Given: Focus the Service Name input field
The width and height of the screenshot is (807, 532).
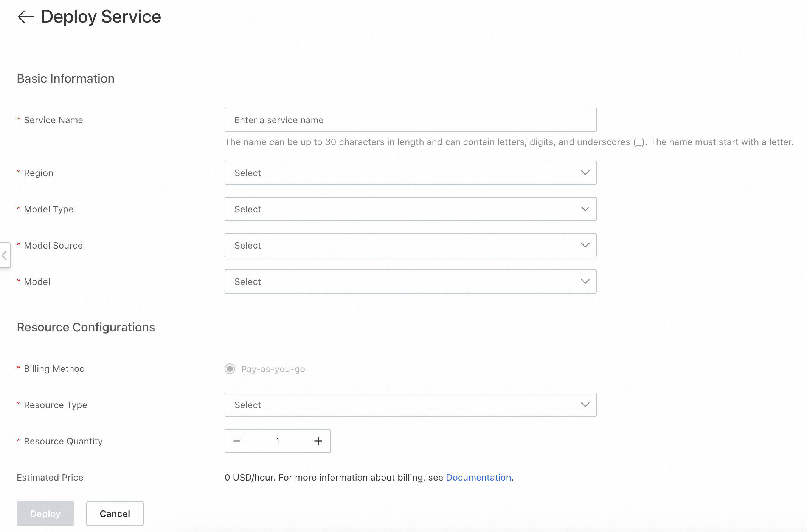Looking at the screenshot, I should 410,120.
